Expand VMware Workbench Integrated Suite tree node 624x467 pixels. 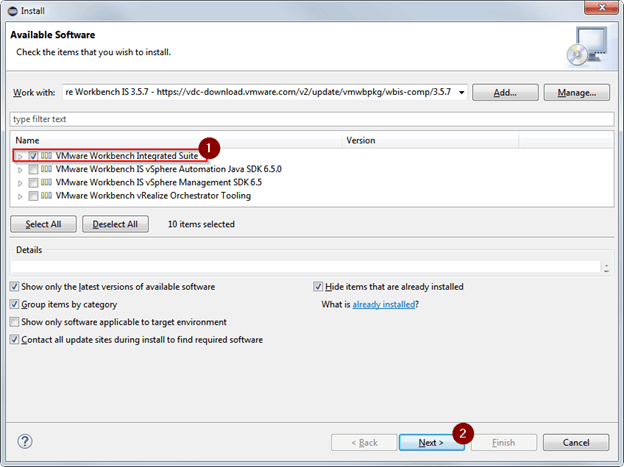(20, 156)
